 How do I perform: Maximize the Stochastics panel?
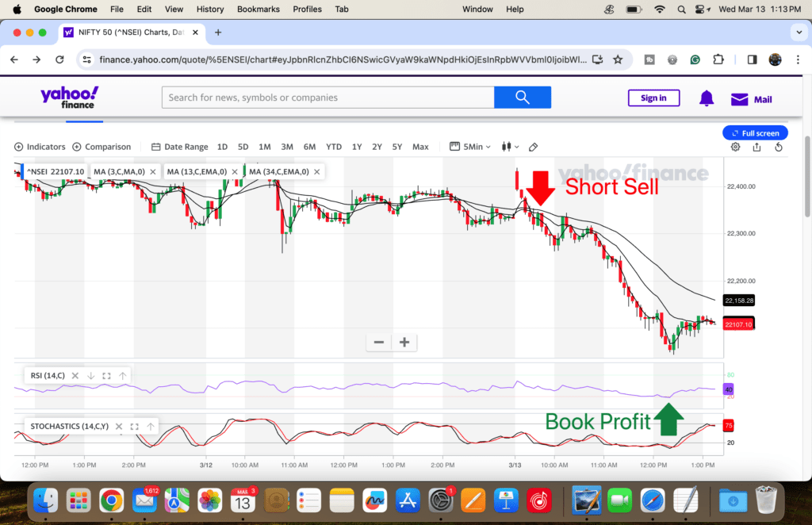pos(135,427)
